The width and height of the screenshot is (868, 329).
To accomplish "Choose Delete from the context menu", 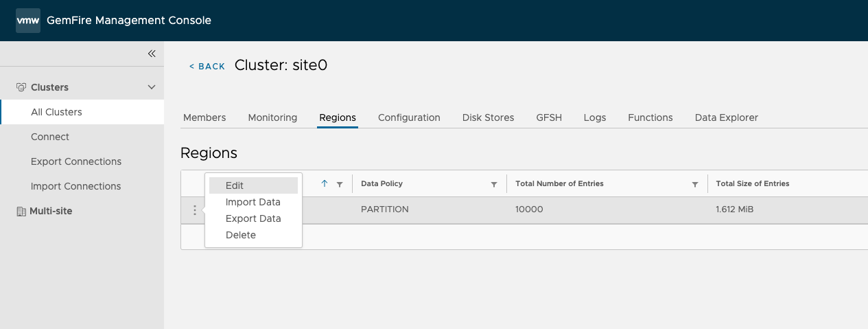I will click(x=253, y=235).
